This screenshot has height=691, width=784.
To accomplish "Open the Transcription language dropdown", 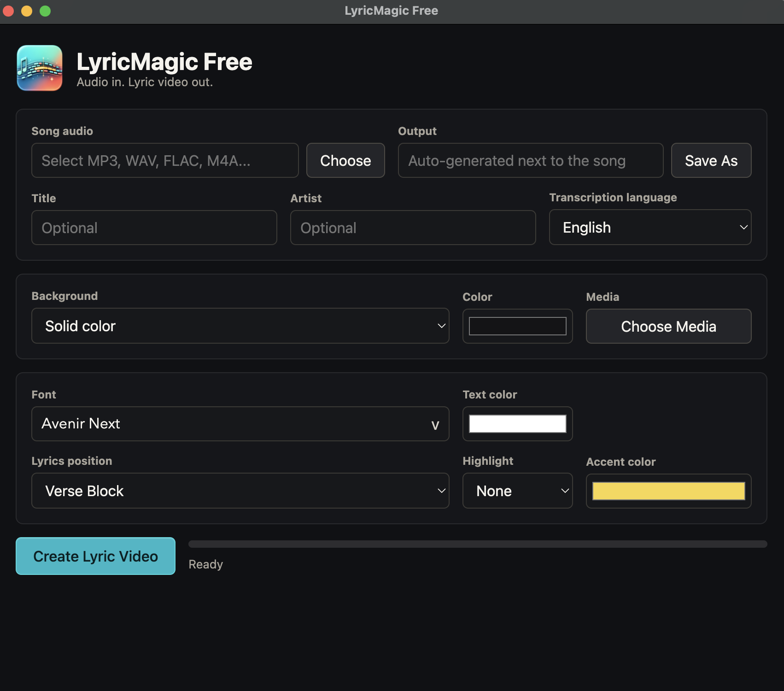I will 650,227.
